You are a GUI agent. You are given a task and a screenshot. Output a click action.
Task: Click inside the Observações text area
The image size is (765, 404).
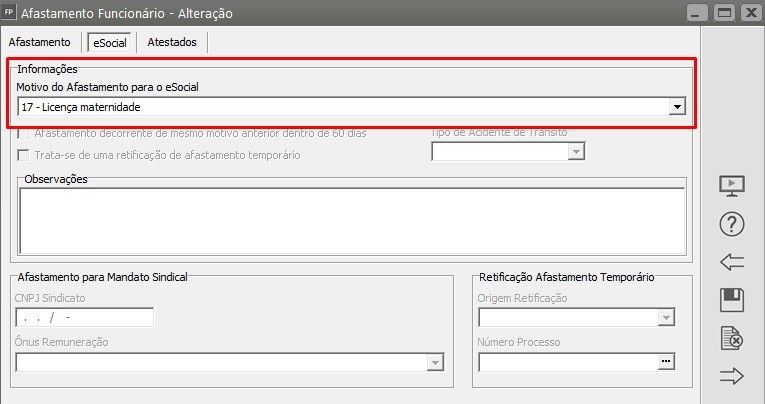coord(352,221)
